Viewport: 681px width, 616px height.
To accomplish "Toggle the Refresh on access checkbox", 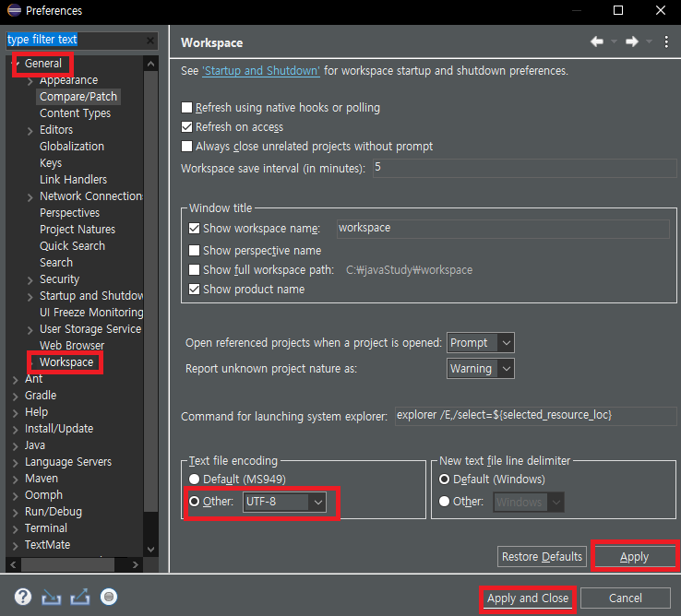I will pyautogui.click(x=186, y=126).
